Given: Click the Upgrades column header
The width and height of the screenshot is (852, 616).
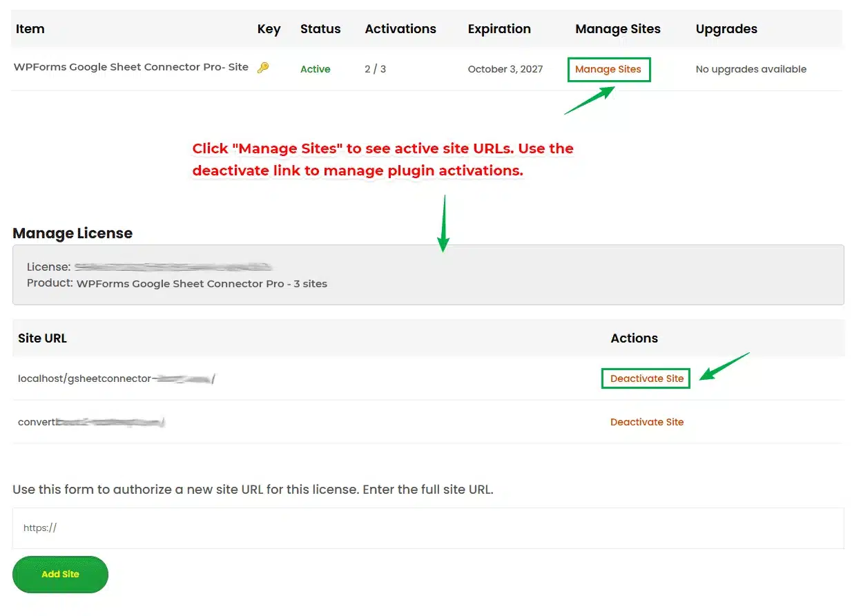Looking at the screenshot, I should click(x=726, y=28).
